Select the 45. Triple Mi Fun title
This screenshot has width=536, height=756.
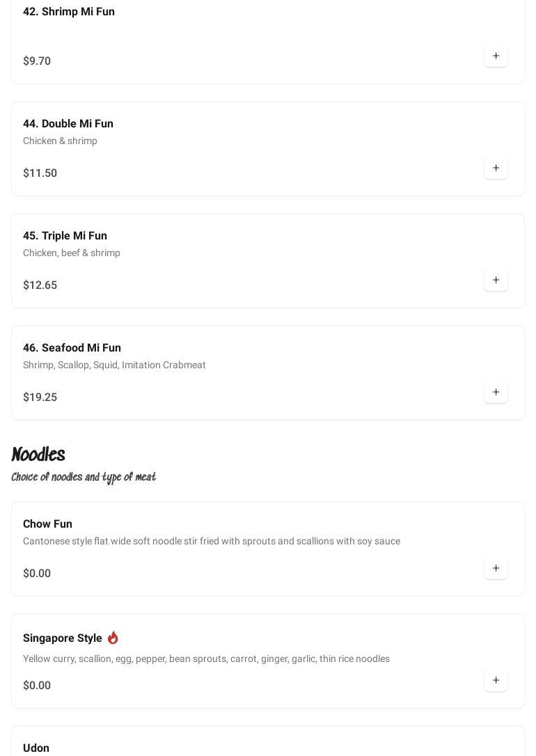point(65,236)
